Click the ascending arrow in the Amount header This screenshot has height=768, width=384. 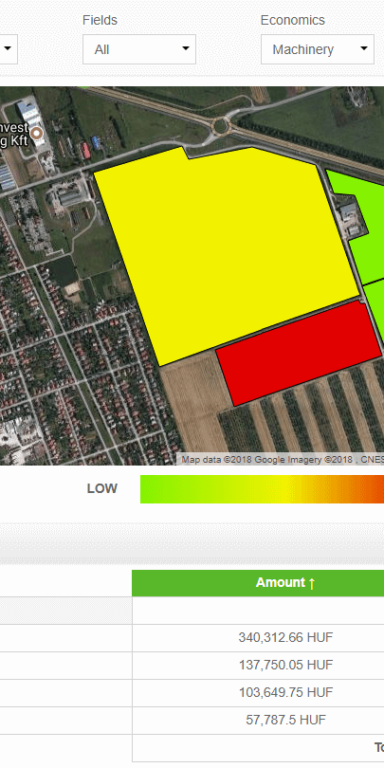312,583
